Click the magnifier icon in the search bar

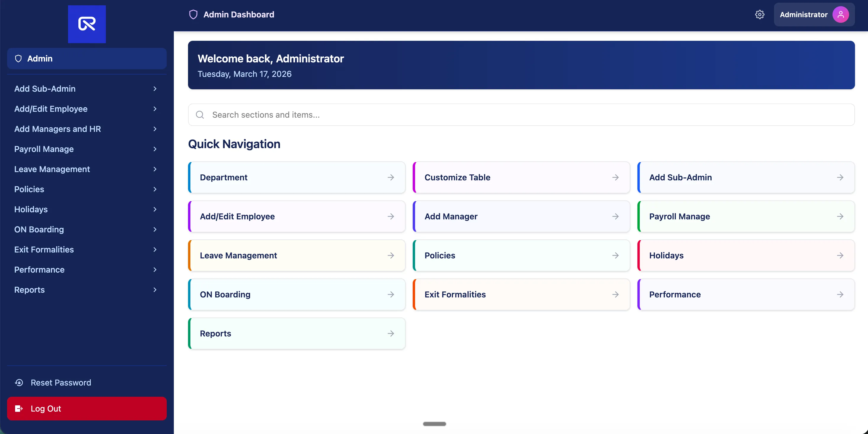(x=200, y=115)
